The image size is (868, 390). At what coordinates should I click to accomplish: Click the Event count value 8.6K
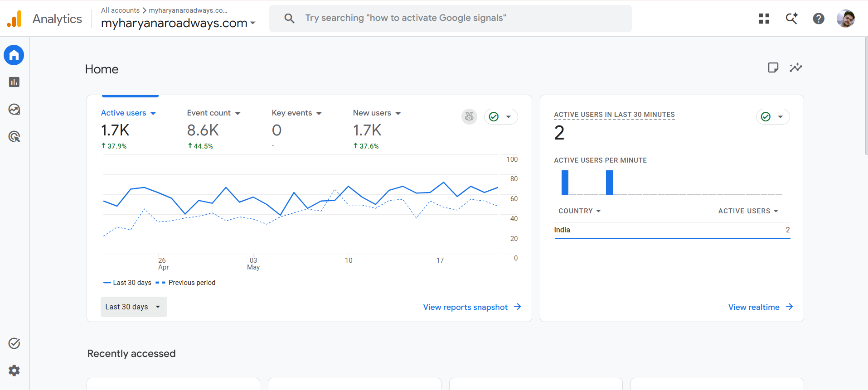[203, 130]
